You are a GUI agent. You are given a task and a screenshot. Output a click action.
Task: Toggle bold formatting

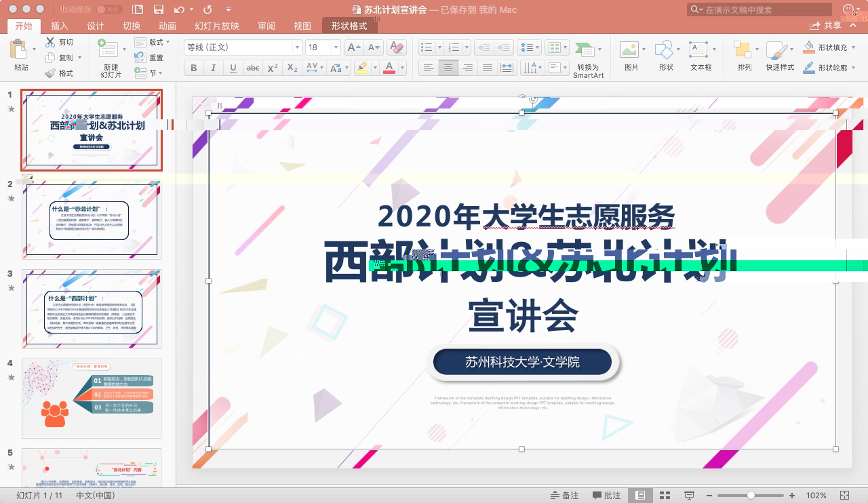point(194,68)
